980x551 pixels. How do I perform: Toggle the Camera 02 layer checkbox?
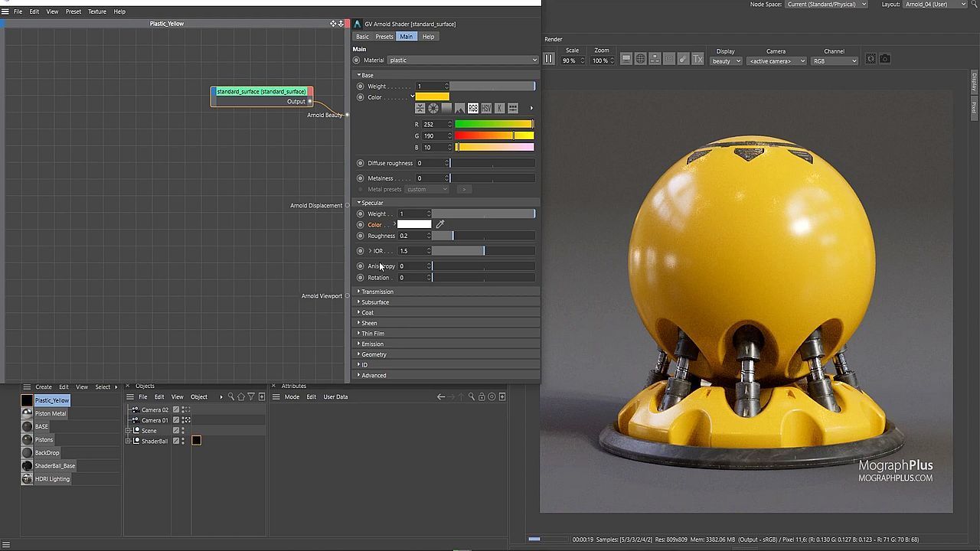pyautogui.click(x=176, y=410)
